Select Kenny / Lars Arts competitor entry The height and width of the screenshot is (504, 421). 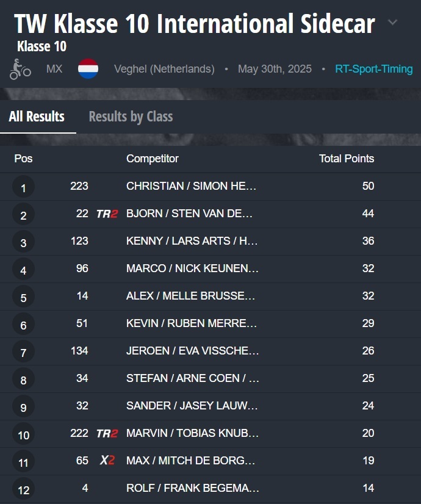tap(192, 241)
